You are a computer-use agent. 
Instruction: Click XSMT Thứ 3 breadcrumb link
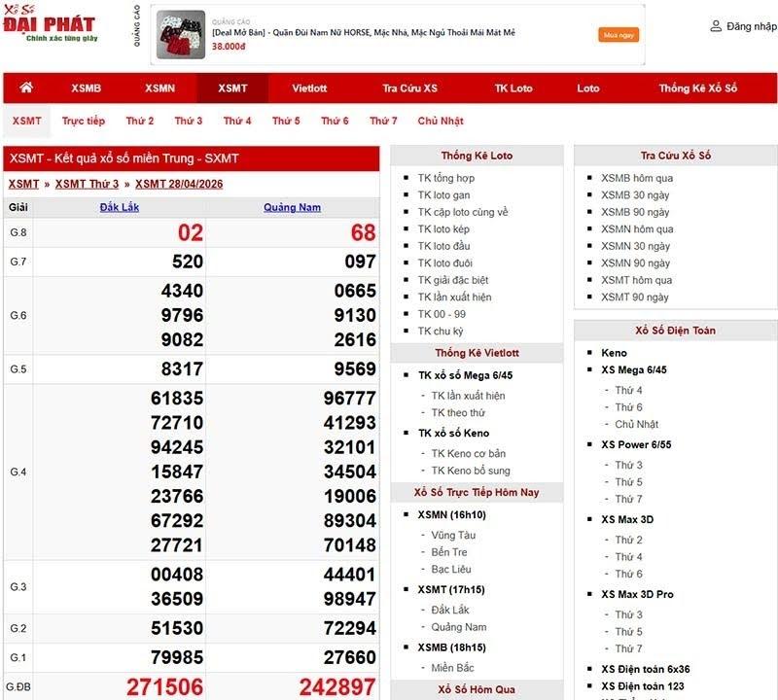(x=87, y=184)
